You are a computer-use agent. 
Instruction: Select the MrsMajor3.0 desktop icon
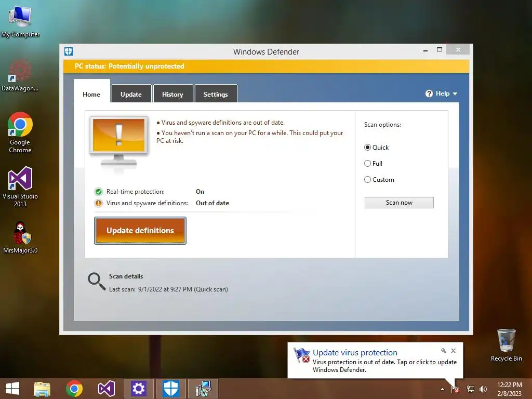pyautogui.click(x=20, y=237)
